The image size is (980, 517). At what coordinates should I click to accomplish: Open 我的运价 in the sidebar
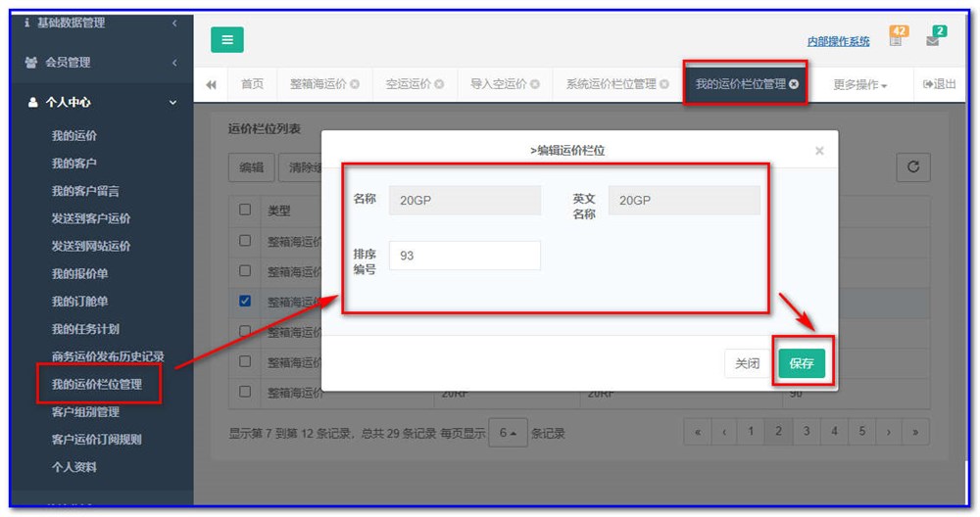click(x=74, y=135)
